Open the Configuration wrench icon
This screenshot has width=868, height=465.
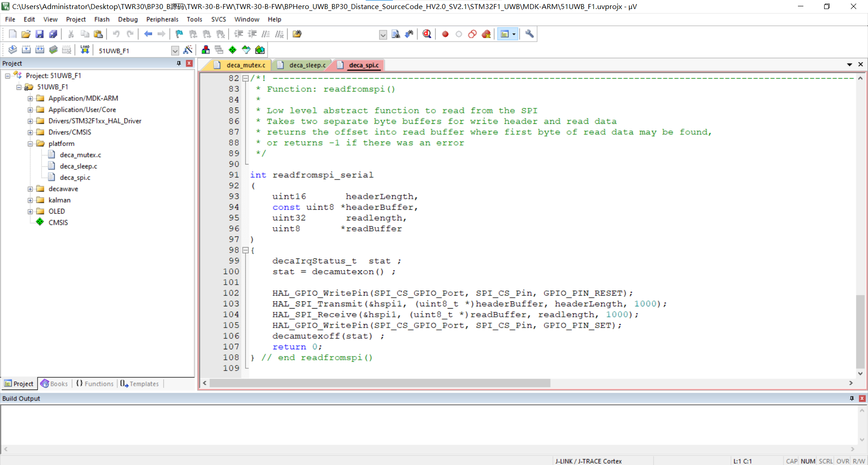pyautogui.click(x=529, y=34)
